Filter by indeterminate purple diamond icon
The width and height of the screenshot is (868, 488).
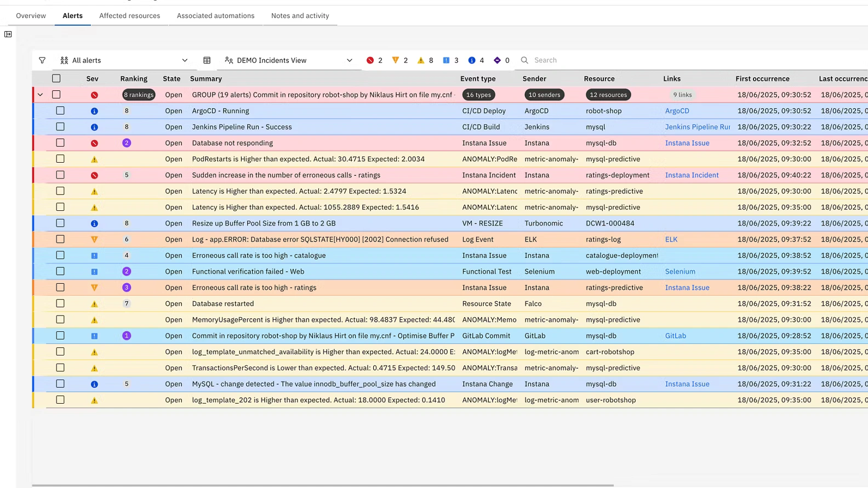pyautogui.click(x=497, y=60)
